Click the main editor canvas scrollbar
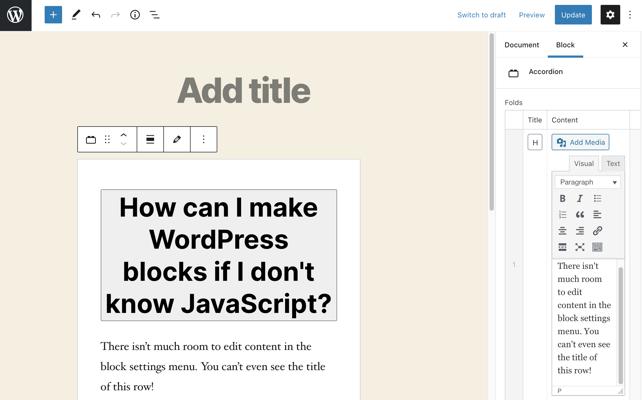 tap(491, 123)
